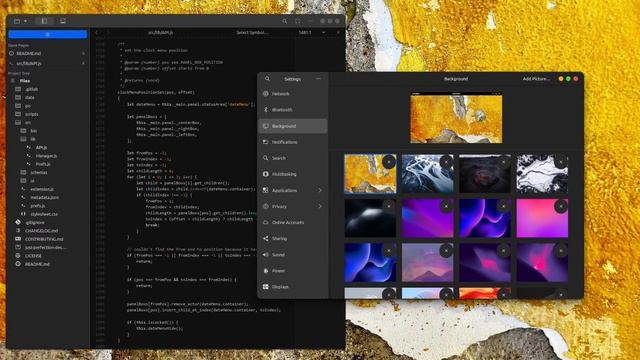Remove the blue glacial river wallpaper
Screen dimensions: 640x360
pyautogui.click(x=447, y=162)
